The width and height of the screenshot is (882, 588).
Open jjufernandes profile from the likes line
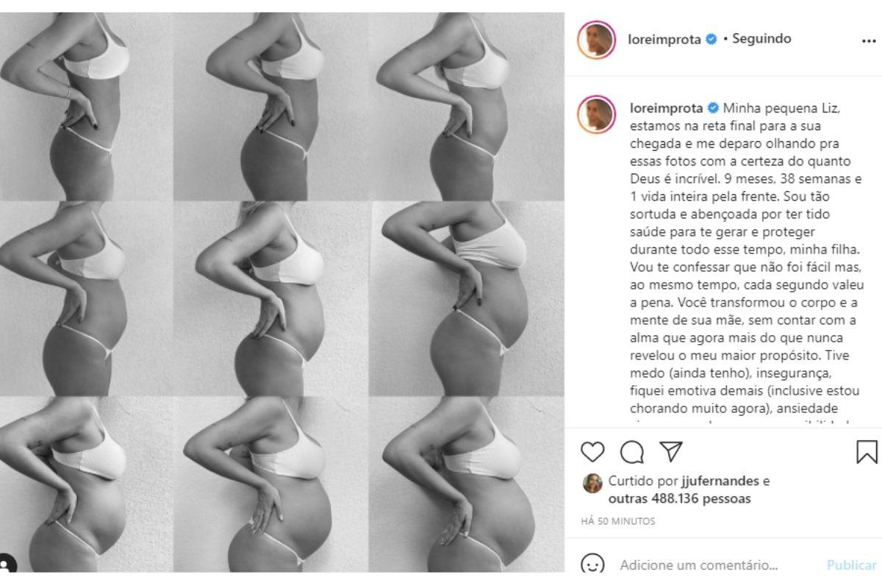pyautogui.click(x=718, y=481)
